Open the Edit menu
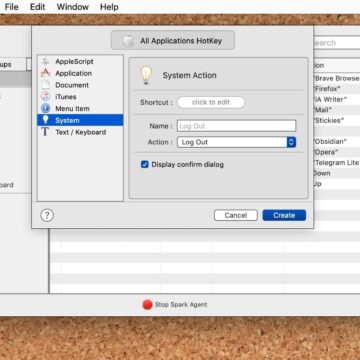 click(x=37, y=7)
